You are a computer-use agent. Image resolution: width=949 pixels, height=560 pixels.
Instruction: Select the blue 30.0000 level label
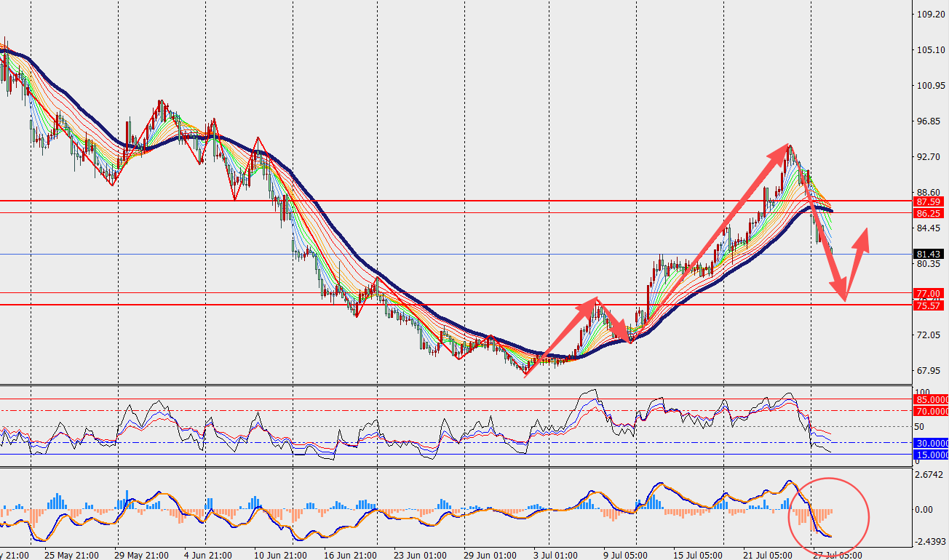[930, 443]
